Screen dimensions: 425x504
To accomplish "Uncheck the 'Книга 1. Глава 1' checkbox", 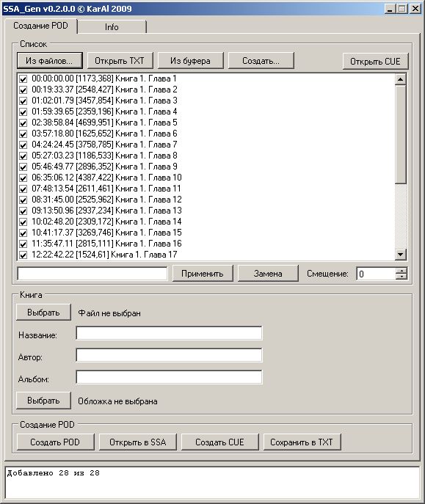I will pyautogui.click(x=23, y=78).
